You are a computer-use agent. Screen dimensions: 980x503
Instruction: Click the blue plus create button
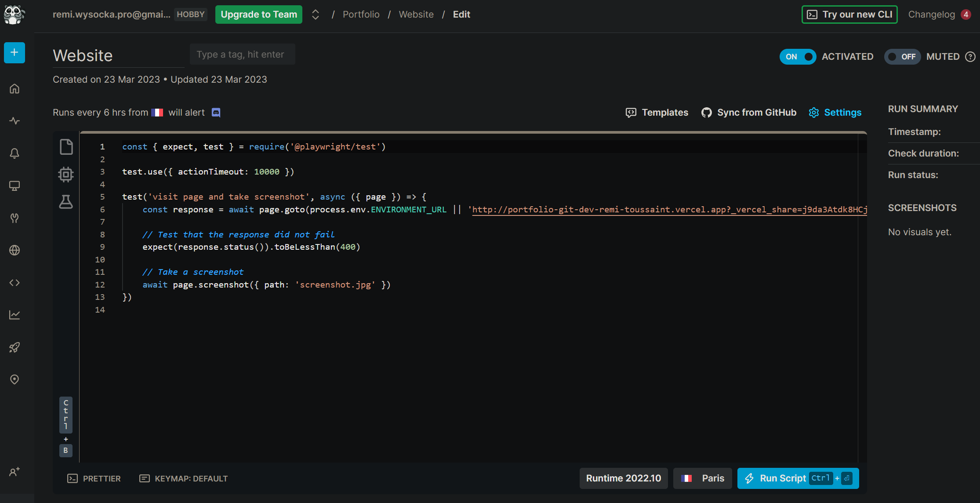coord(15,53)
